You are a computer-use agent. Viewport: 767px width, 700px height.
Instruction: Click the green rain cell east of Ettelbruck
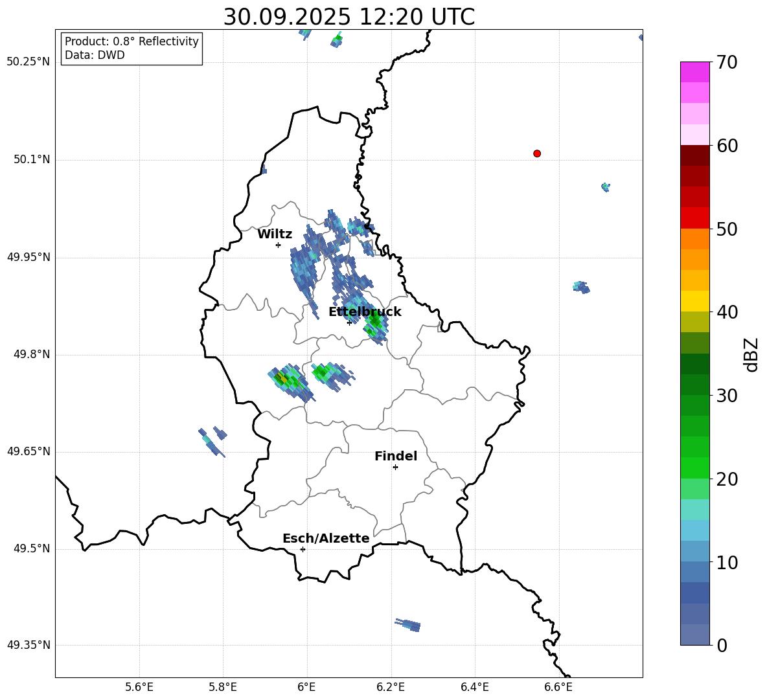(x=376, y=324)
